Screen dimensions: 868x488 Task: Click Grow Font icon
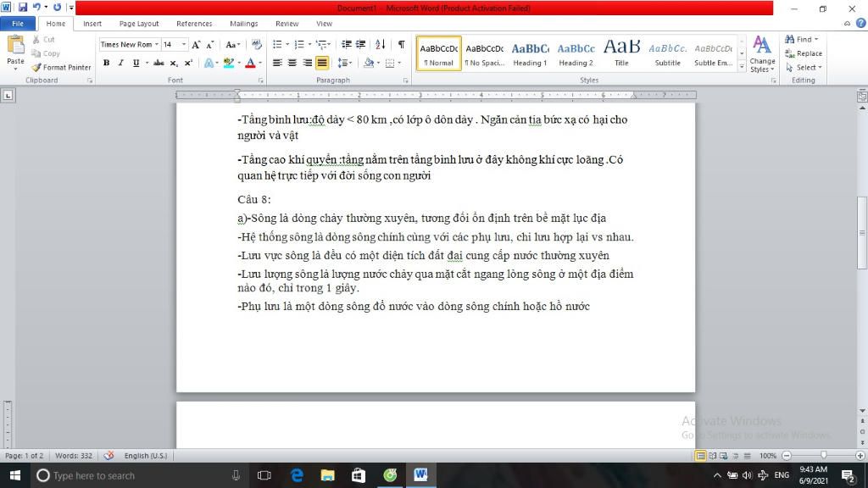click(196, 44)
